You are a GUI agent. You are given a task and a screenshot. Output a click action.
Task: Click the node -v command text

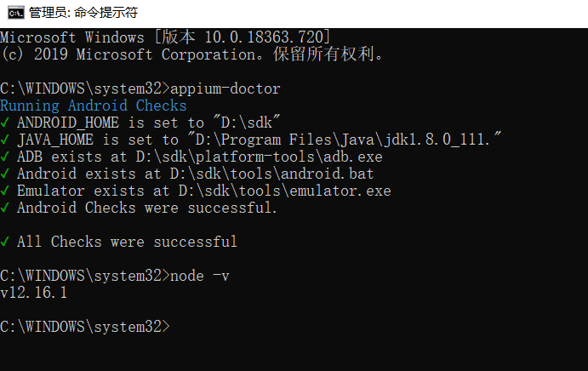[x=200, y=276]
